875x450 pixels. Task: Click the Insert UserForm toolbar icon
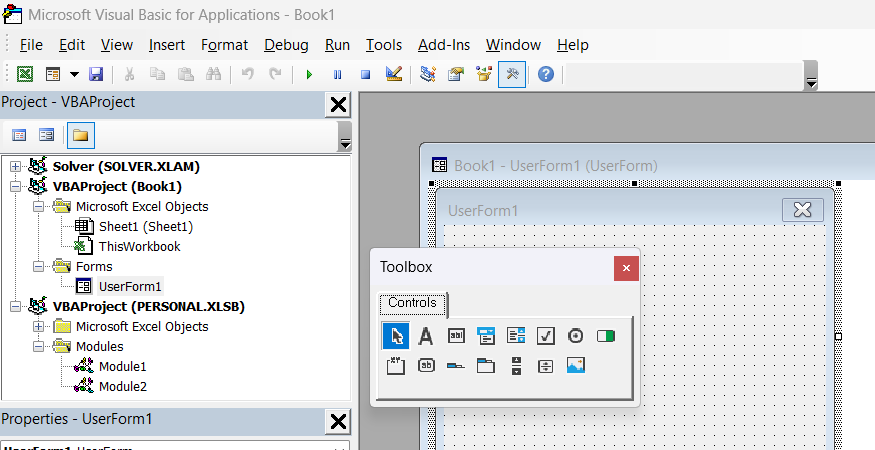53,74
